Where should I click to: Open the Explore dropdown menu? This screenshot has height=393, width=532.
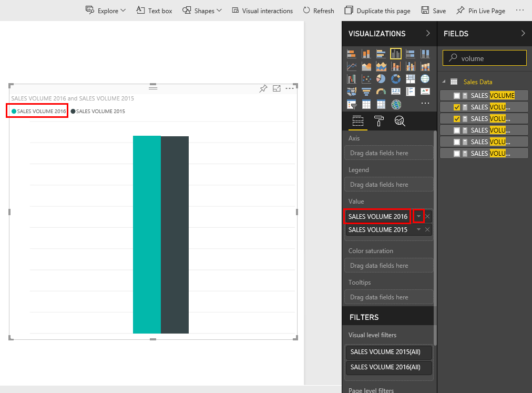point(106,11)
